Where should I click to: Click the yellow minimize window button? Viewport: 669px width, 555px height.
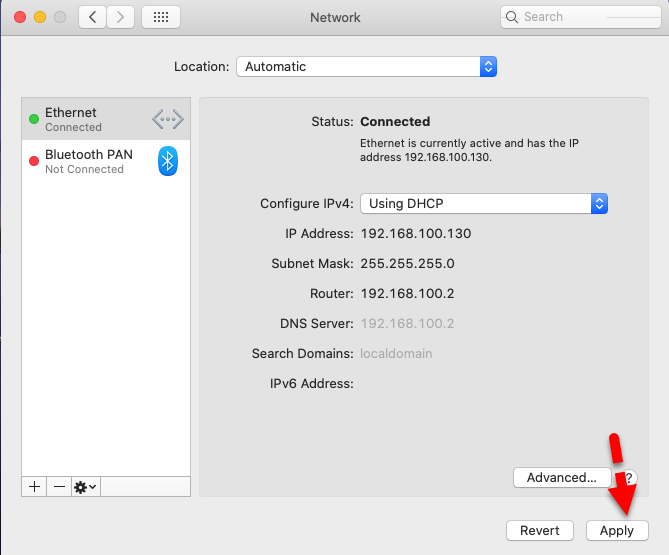tap(40, 17)
